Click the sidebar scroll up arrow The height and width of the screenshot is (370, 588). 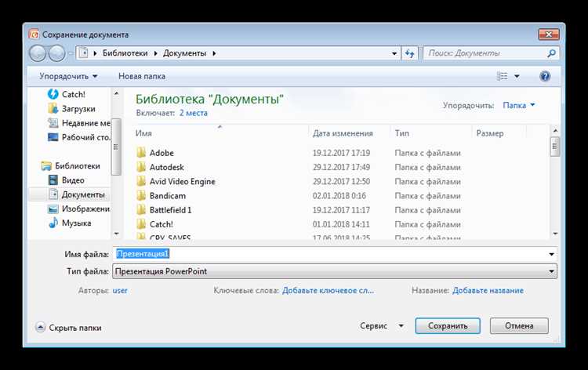(x=116, y=93)
